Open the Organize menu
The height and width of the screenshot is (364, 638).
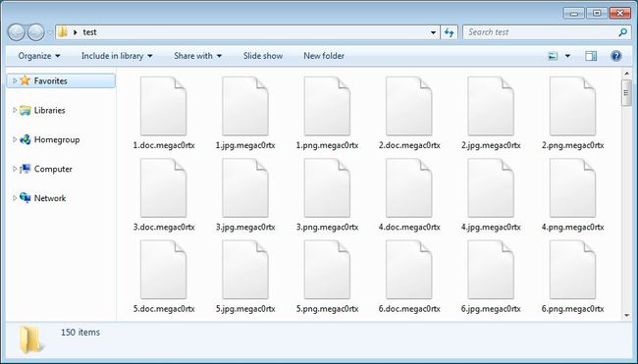pos(39,56)
